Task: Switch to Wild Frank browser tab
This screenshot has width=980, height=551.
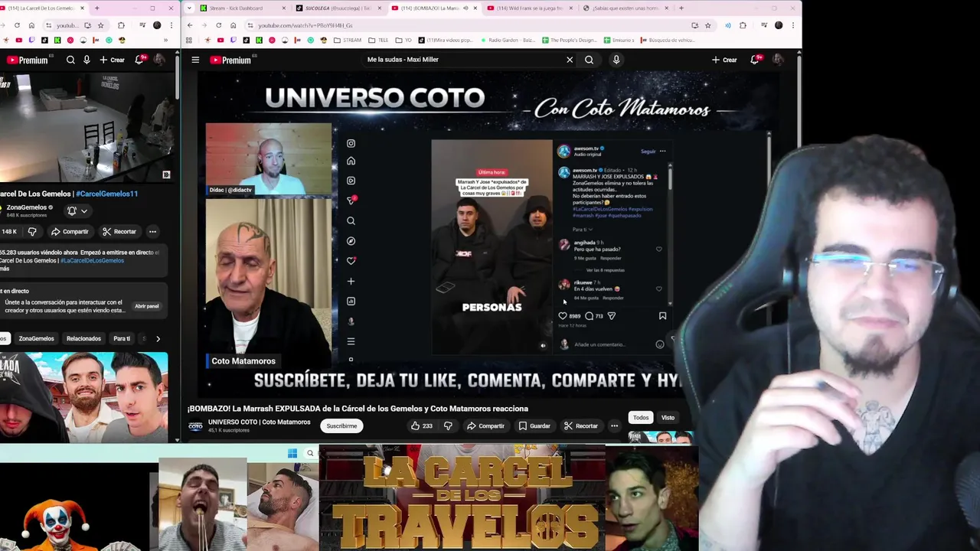Action: (530, 8)
